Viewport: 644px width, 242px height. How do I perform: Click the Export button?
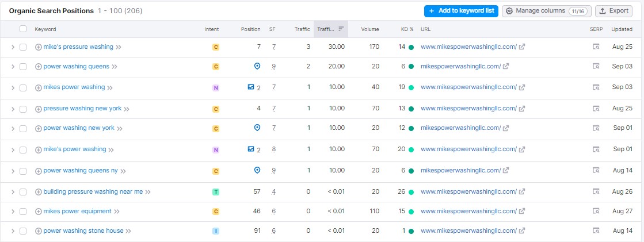point(613,11)
